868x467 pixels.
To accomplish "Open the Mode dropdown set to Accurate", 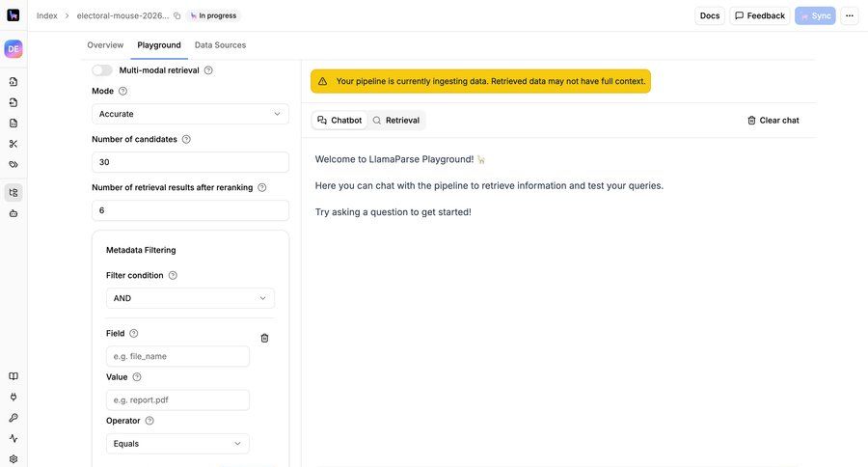I will coord(190,114).
